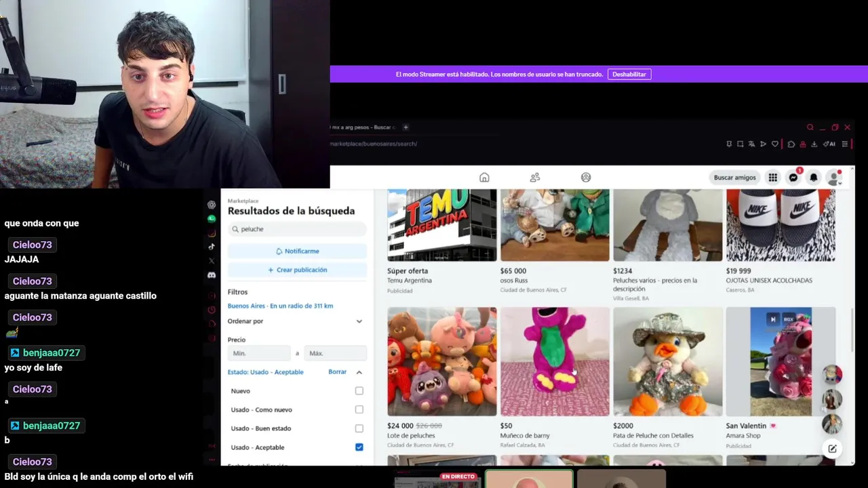Open Messenger chats icon
Image resolution: width=868 pixels, height=488 pixels.
point(793,178)
